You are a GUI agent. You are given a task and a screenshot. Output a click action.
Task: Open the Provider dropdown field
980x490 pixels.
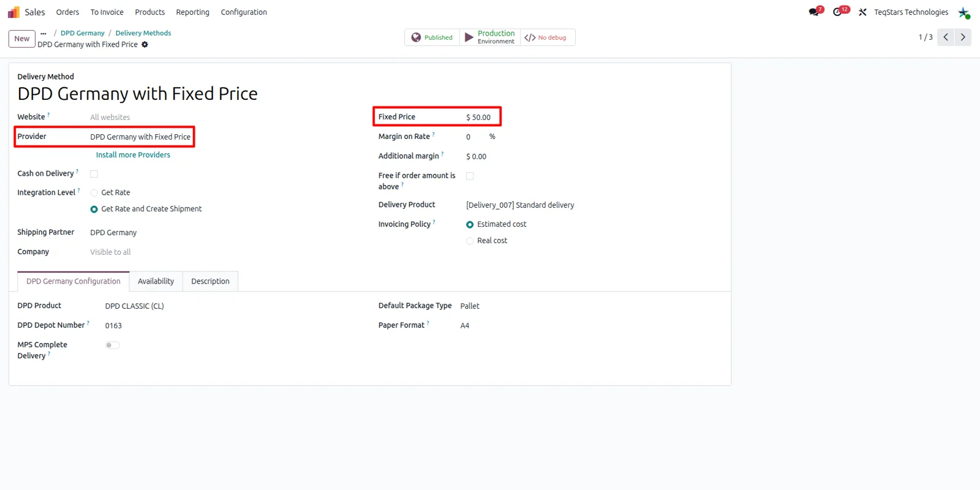tap(140, 137)
